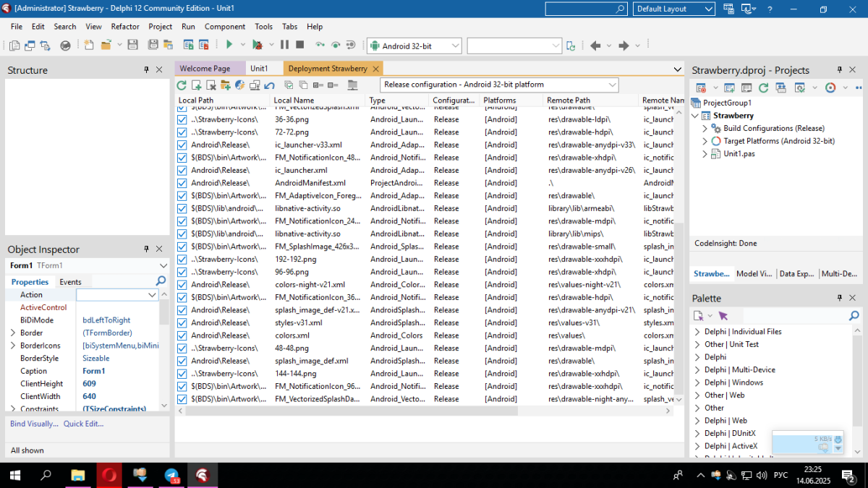Click Revert to Default blue arrow icon
The height and width of the screenshot is (488, 868).
click(269, 85)
